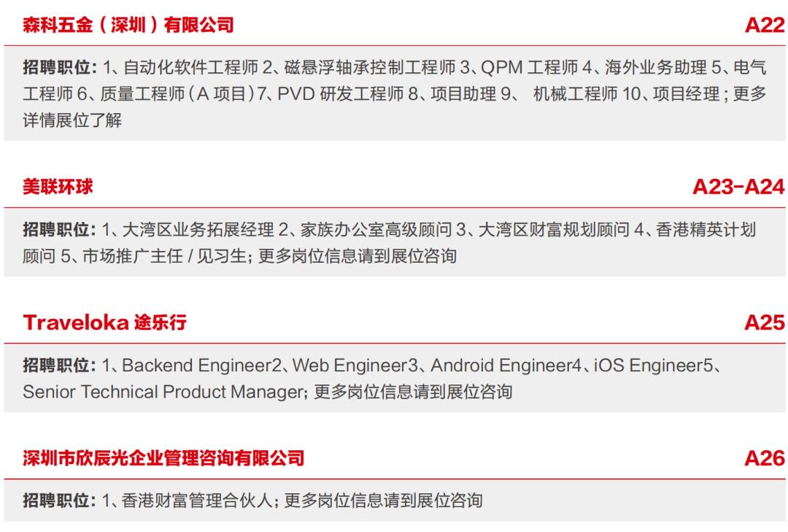Click the 香港财富管理合伙人 position text
Viewport: 788px width, 532px height.
click(x=197, y=501)
